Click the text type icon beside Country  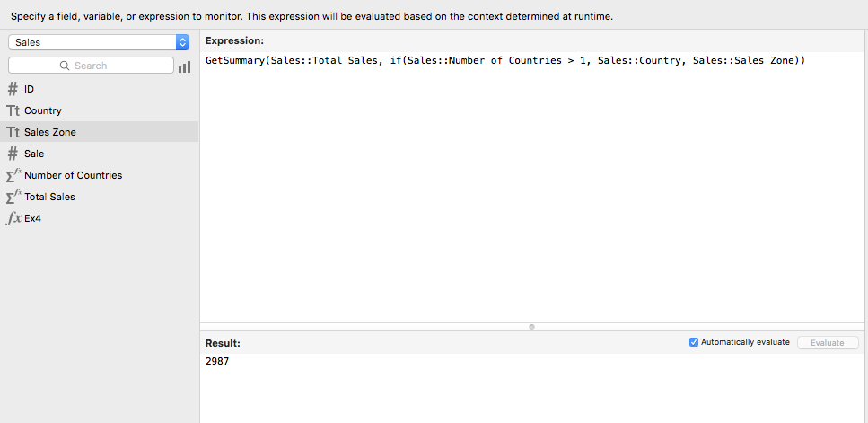pyautogui.click(x=13, y=110)
